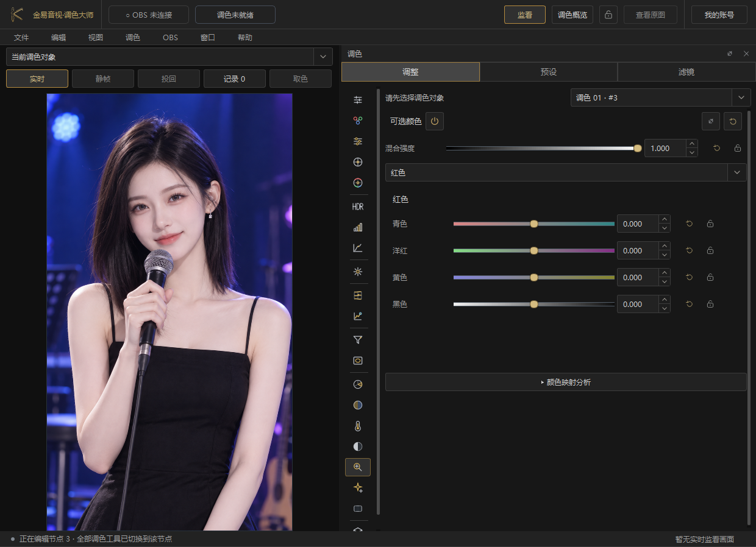Open the RGB color mixer tool icon
Viewport: 756px width, 547px height.
[x=358, y=121]
